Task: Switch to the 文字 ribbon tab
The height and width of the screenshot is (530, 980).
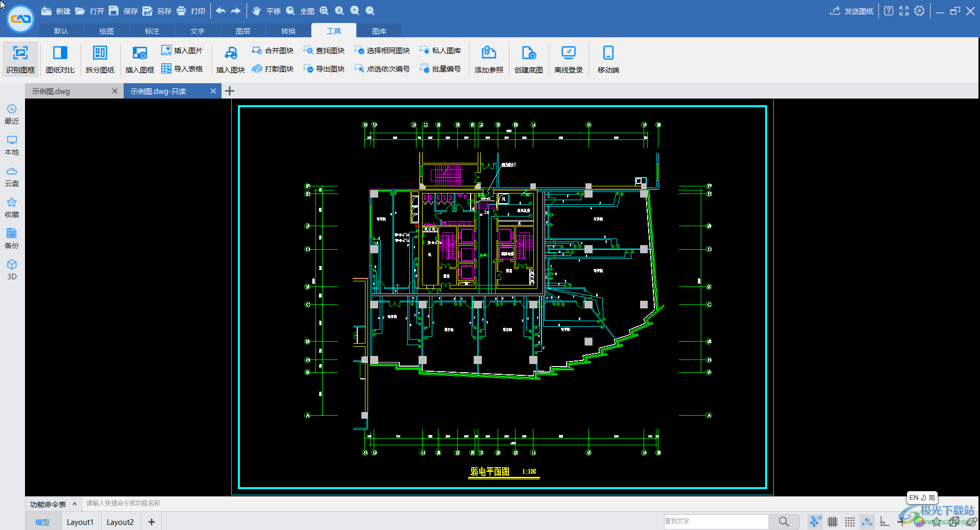Action: (x=198, y=31)
